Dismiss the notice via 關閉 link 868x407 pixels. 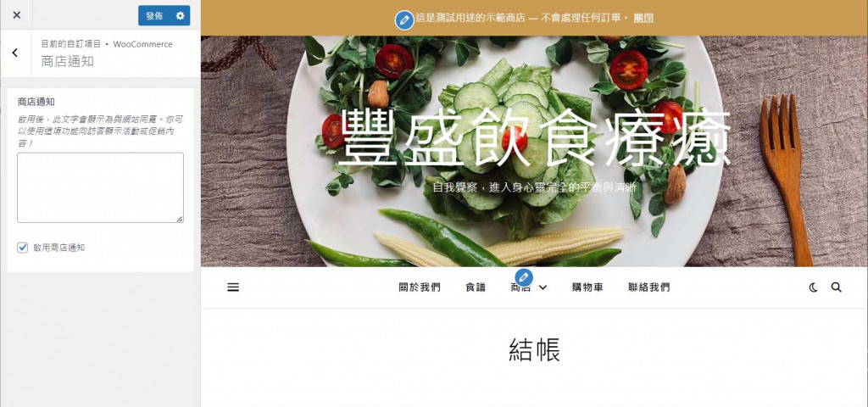click(643, 18)
